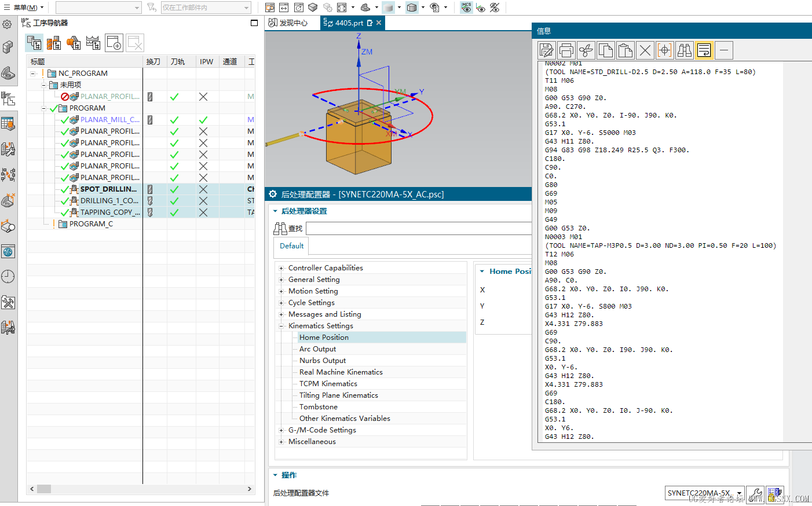Click the add column window icon in navigator
The height and width of the screenshot is (506, 812).
(x=114, y=43)
